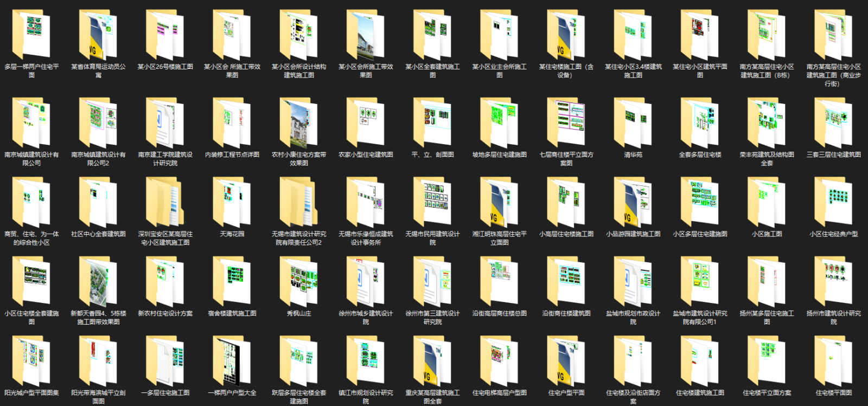Click the 农家小型住宅建筑图 label
868x406 pixels.
coord(366,154)
